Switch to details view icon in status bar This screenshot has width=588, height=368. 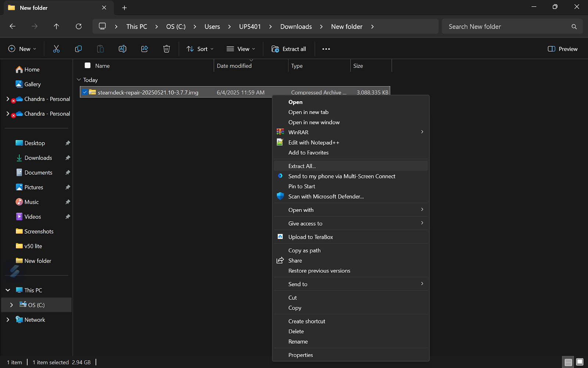point(568,362)
